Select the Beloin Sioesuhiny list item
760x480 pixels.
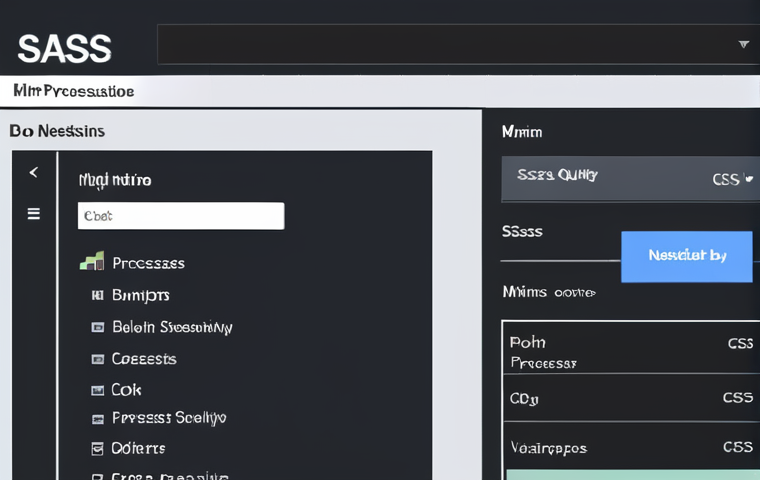[x=173, y=327]
